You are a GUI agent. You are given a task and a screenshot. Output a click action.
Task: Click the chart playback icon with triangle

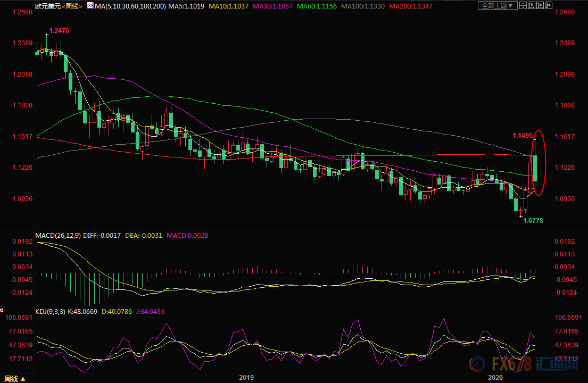click(540, 5)
